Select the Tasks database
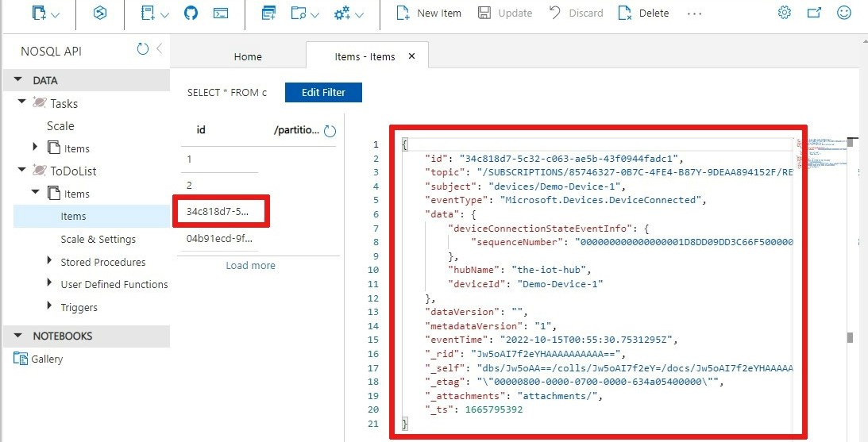This screenshot has width=868, height=442. coord(64,103)
